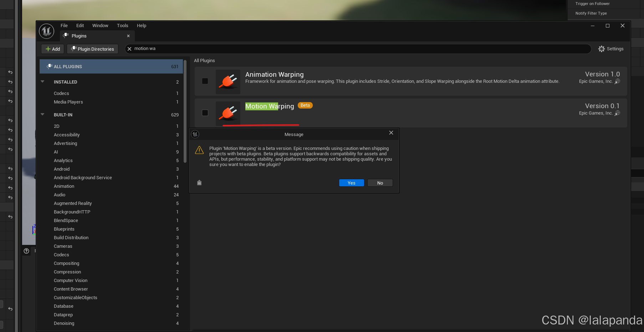The height and width of the screenshot is (332, 644).
Task: Enable the Motion Warping plugin checkbox
Action: point(205,113)
